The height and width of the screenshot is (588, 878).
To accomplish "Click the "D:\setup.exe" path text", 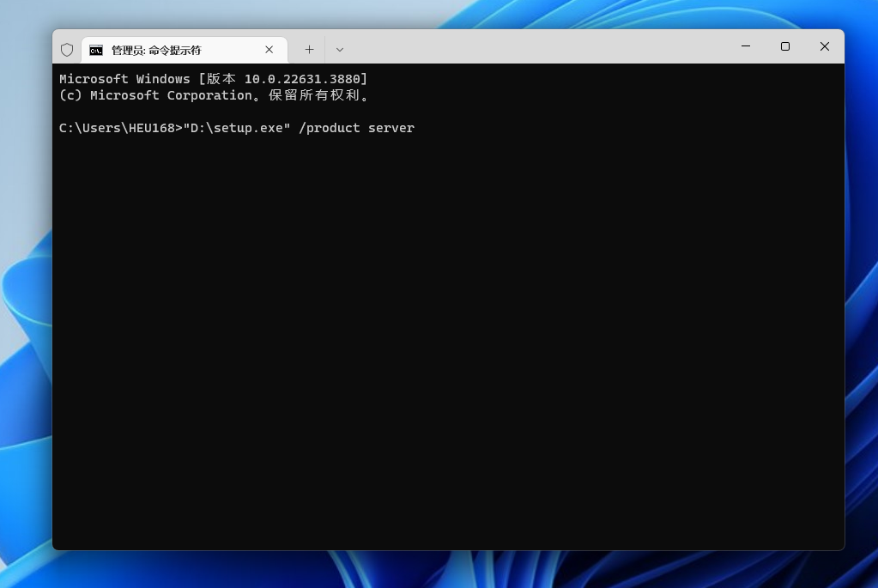I will (x=237, y=128).
